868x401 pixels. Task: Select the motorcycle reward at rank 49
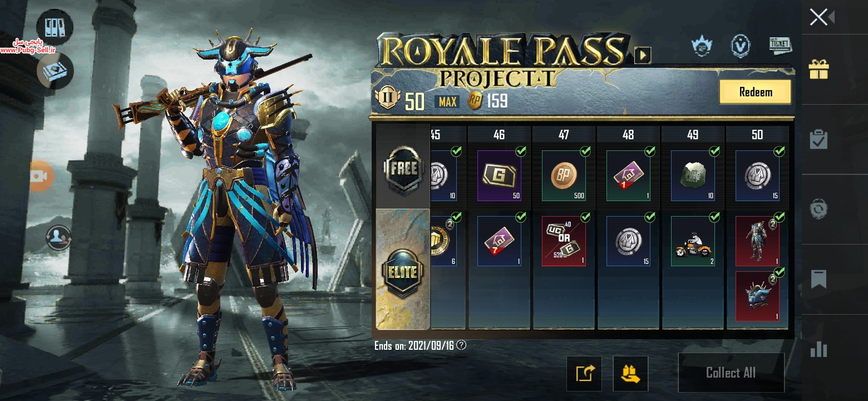[x=693, y=241]
